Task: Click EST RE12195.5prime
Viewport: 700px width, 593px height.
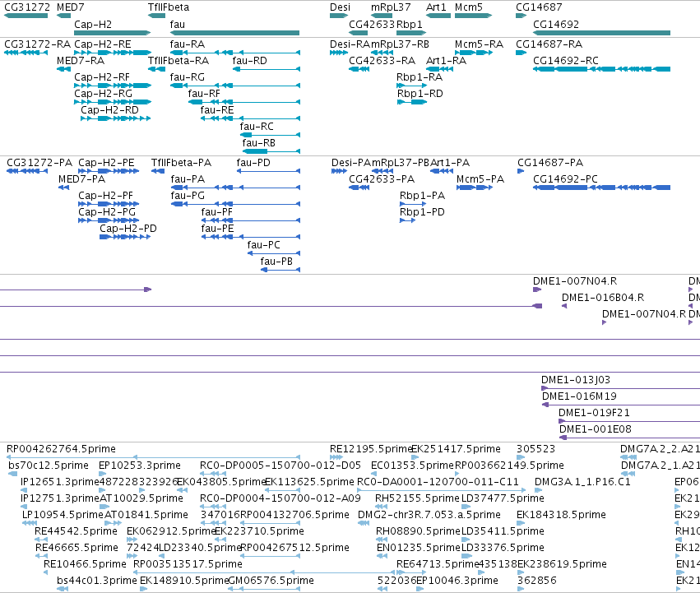Action: click(x=370, y=449)
